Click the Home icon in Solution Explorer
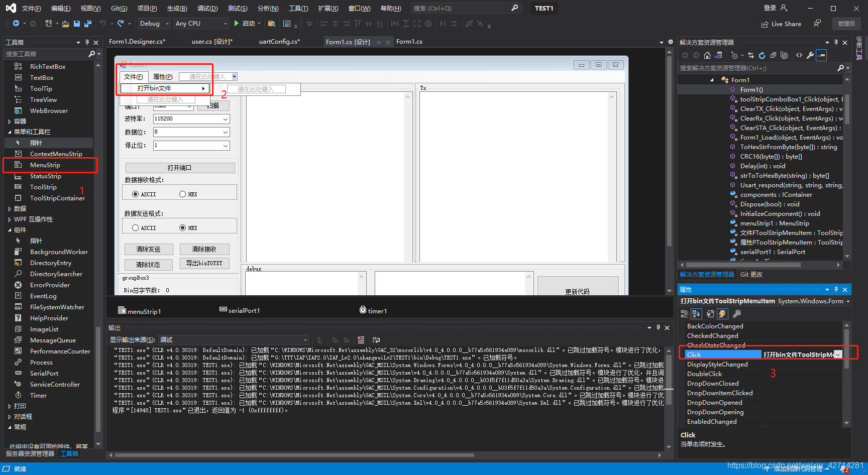The height and width of the screenshot is (475, 868). [707, 55]
